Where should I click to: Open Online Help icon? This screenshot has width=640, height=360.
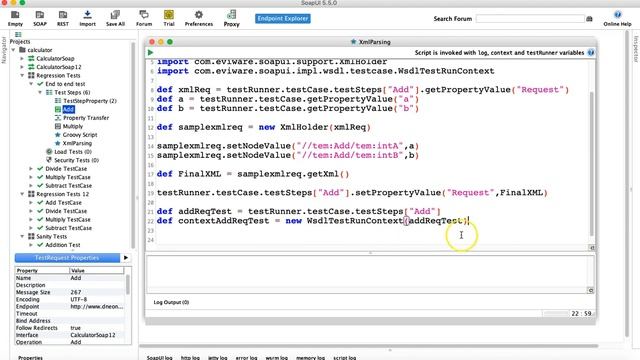617,16
